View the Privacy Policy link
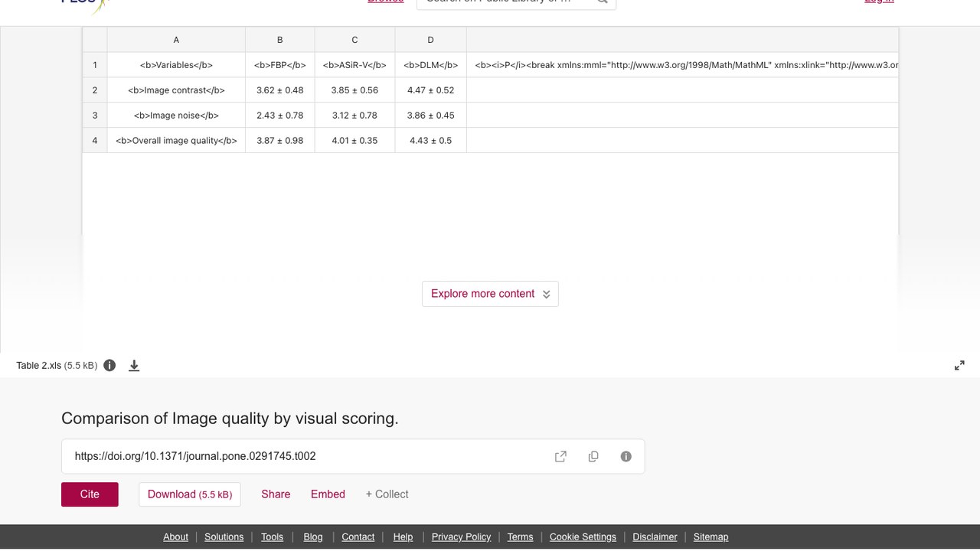 [461, 537]
